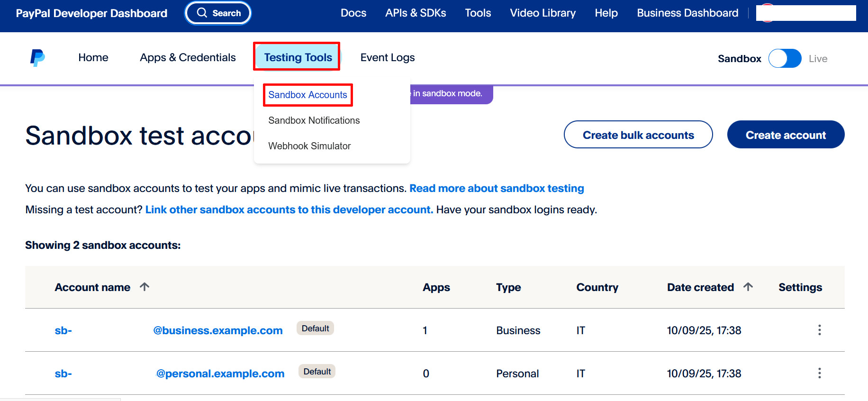Click the Sandbox mode label

[x=739, y=59]
